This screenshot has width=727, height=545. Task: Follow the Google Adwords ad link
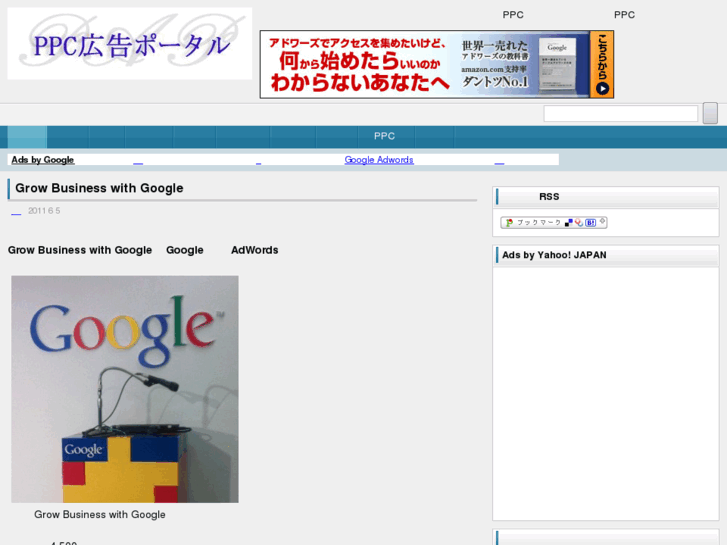pos(379,160)
